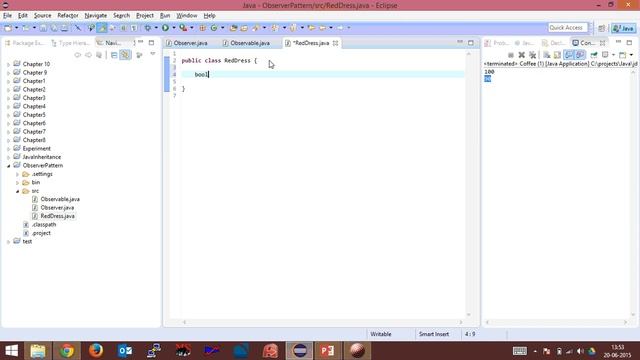Click the Quick Access search field

tap(567, 28)
